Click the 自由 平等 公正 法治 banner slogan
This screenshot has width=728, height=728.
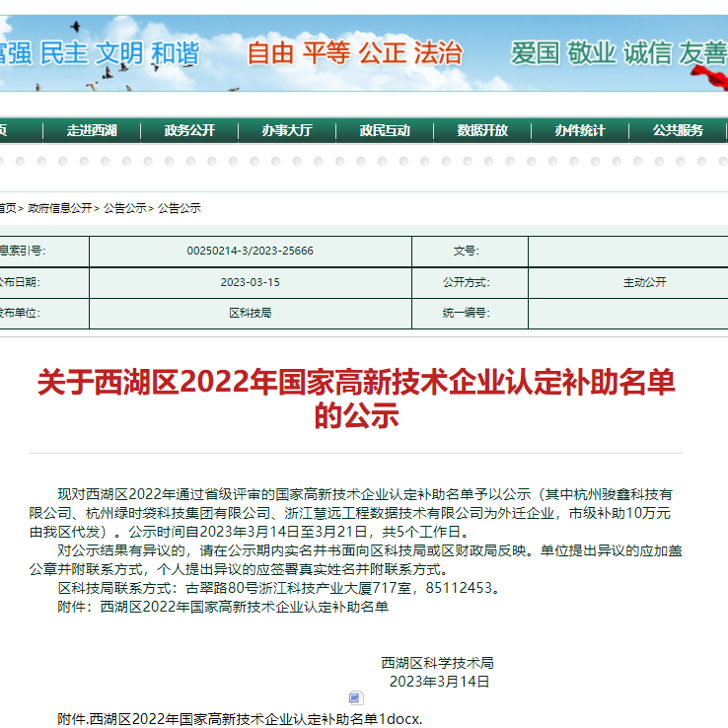[x=355, y=52]
